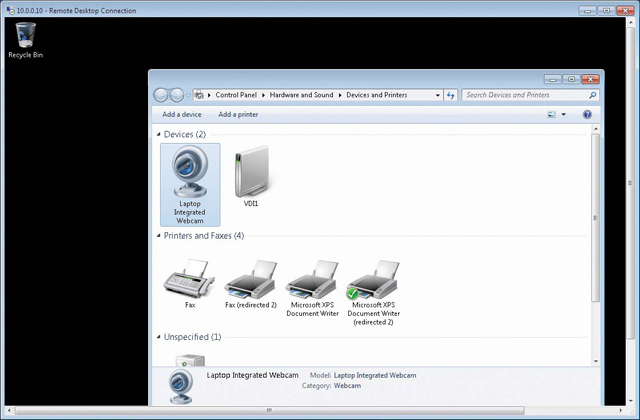The width and height of the screenshot is (640, 420).
Task: Click the Remote Desktop vertical scrollbar down arrow
Action: pos(630,401)
